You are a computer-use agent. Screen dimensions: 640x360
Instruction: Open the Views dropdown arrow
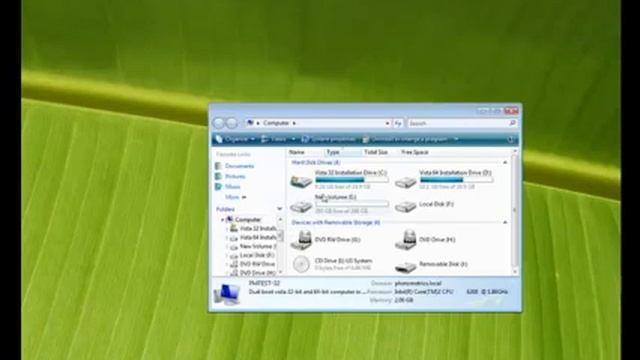click(x=293, y=140)
